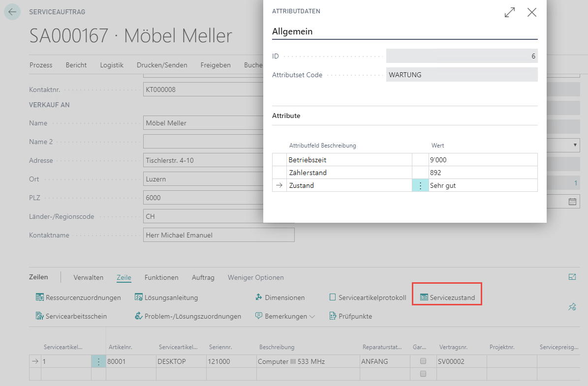Click the Ort field Luzern
The width and height of the screenshot is (588, 386).
click(203, 179)
